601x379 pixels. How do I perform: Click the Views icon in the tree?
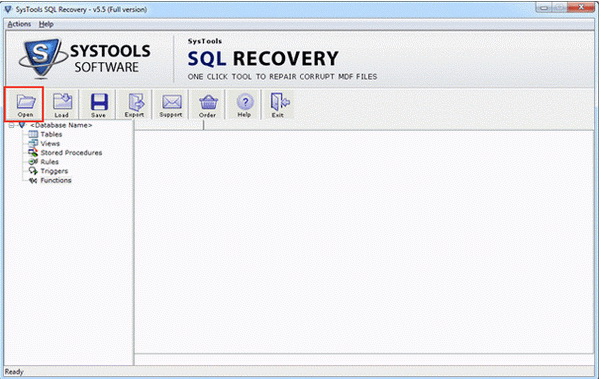click(33, 143)
